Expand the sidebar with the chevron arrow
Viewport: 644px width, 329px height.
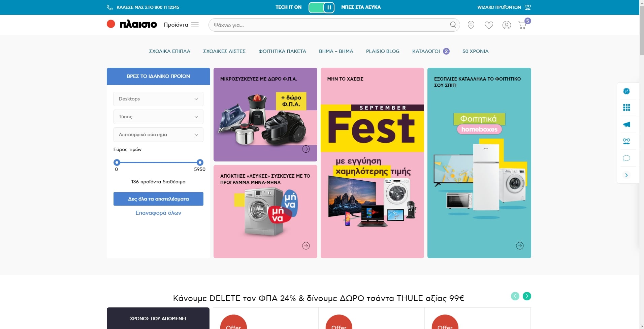pyautogui.click(x=626, y=175)
